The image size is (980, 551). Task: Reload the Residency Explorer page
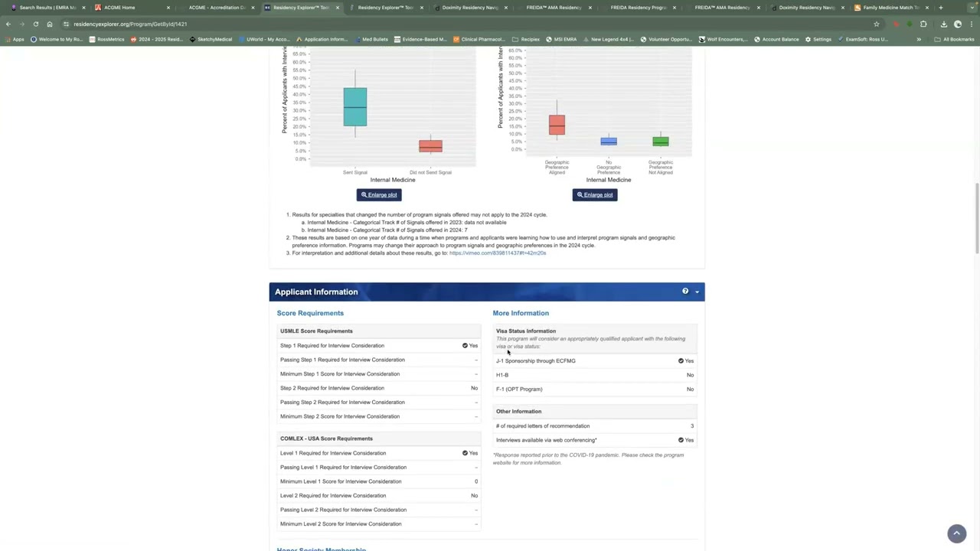[35, 24]
